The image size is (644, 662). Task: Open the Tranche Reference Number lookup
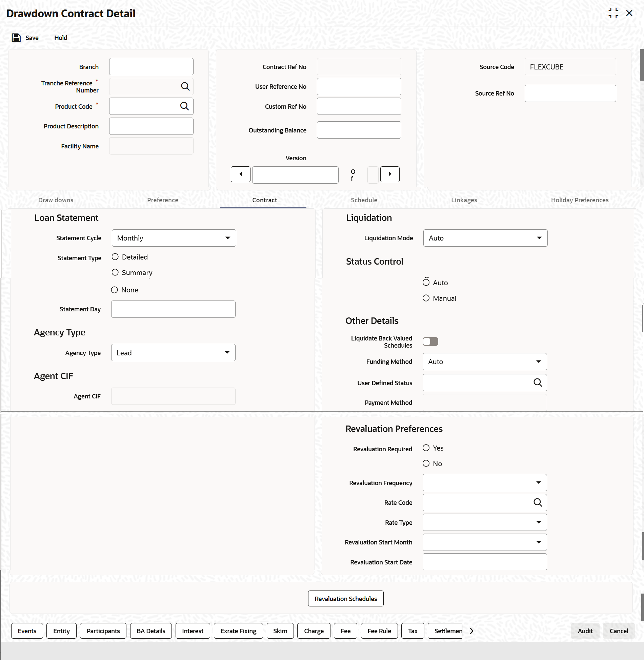pos(185,86)
